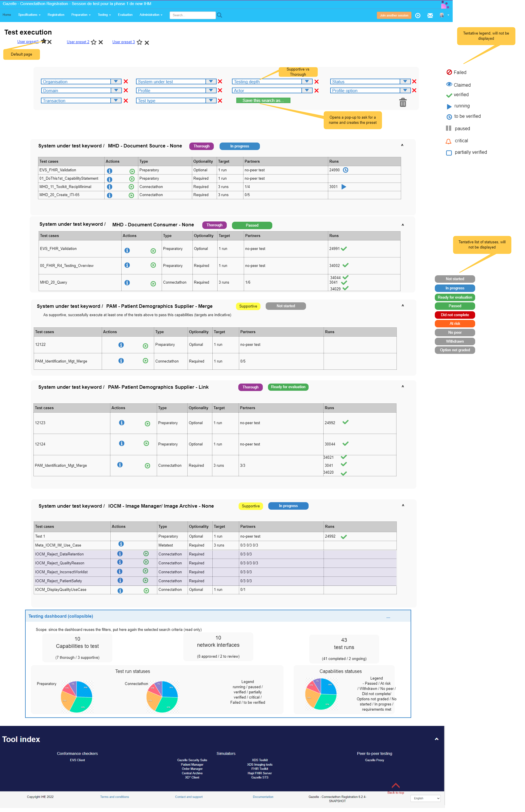The width and height of the screenshot is (525, 812).
Task: Open the Home menu item
Action: (x=7, y=15)
